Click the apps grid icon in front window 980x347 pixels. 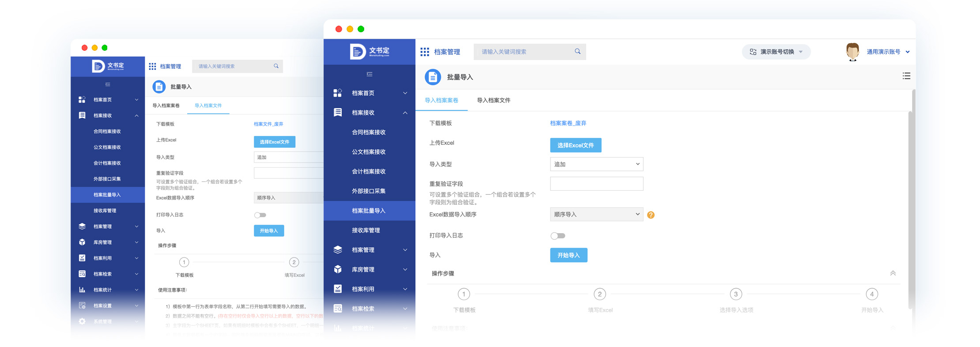pos(425,52)
